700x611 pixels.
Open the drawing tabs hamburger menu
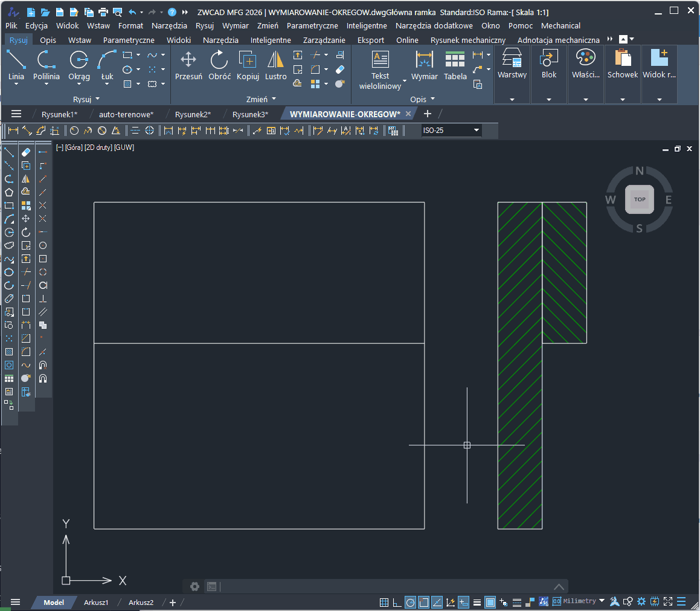16,114
